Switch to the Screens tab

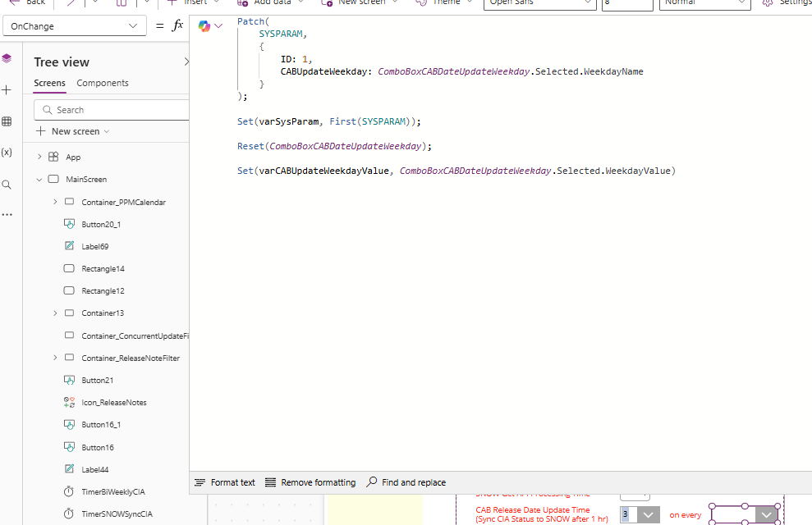pos(50,83)
